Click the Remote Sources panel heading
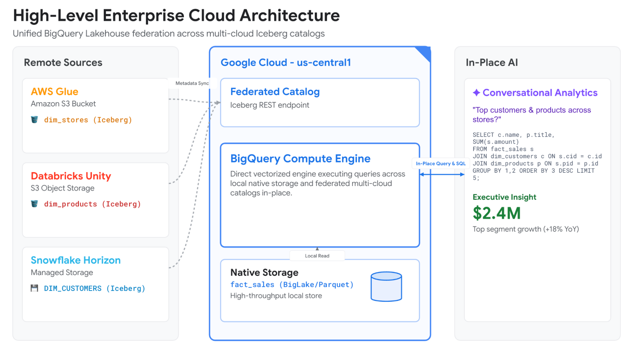Viewport: 644px width, 355px height. pos(63,63)
